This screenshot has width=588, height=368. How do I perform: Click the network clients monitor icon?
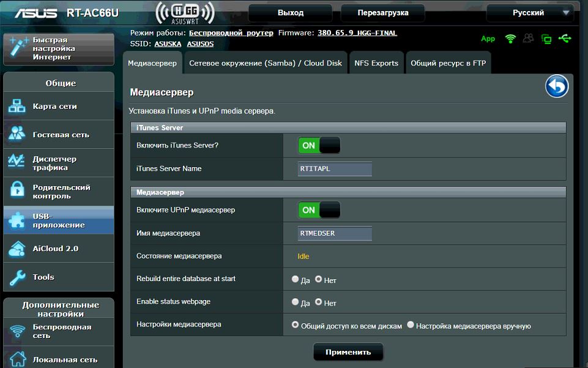pyautogui.click(x=546, y=39)
